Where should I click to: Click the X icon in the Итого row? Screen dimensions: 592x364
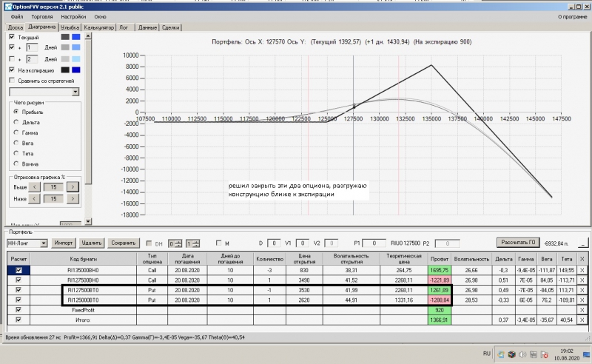(582, 320)
